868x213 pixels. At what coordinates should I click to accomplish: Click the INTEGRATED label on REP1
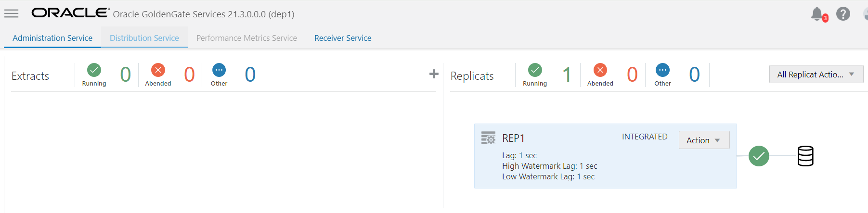[x=645, y=137]
